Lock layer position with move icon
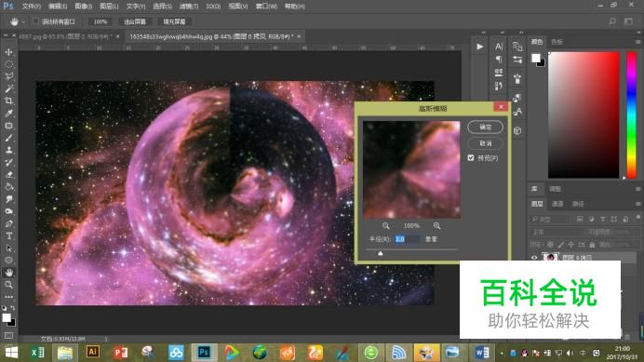The image size is (644, 362). click(x=570, y=245)
